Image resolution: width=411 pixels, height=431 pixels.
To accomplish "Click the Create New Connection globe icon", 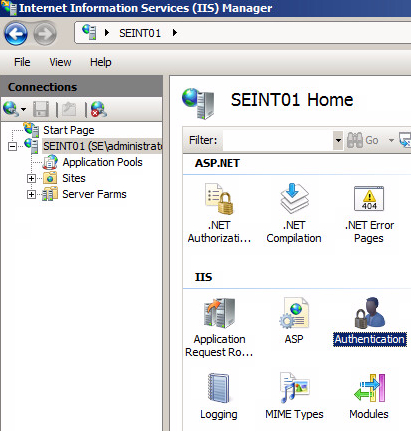I will click(11, 109).
